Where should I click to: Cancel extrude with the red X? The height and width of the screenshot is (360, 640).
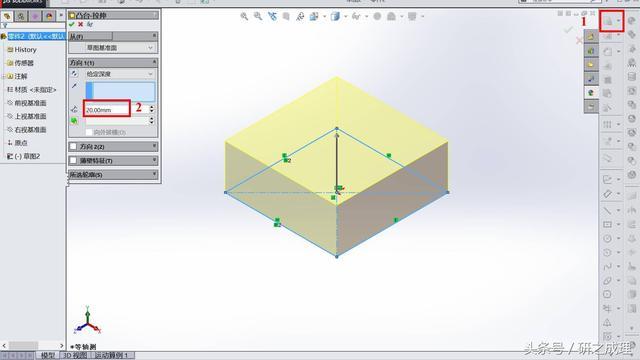point(80,24)
